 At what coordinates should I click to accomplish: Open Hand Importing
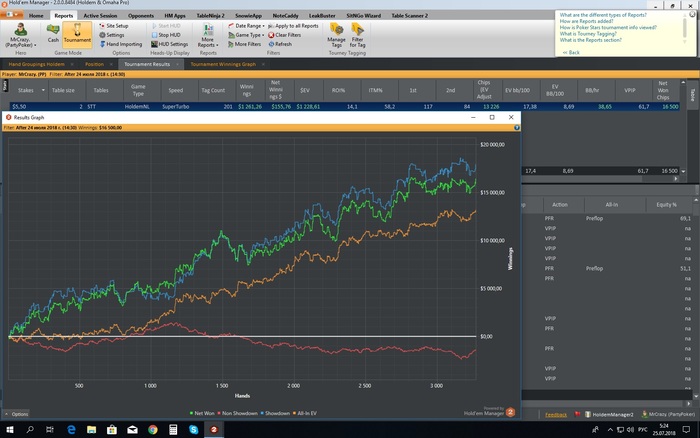click(x=121, y=44)
